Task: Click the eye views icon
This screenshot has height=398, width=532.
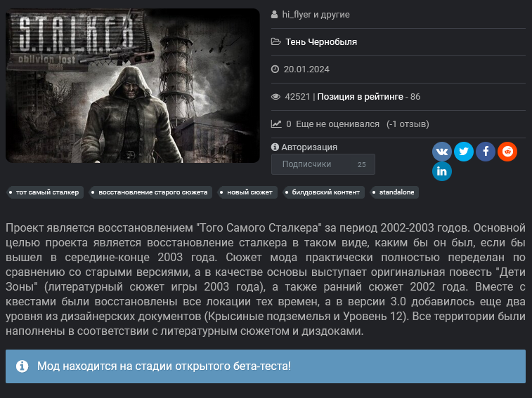Action: click(x=275, y=97)
